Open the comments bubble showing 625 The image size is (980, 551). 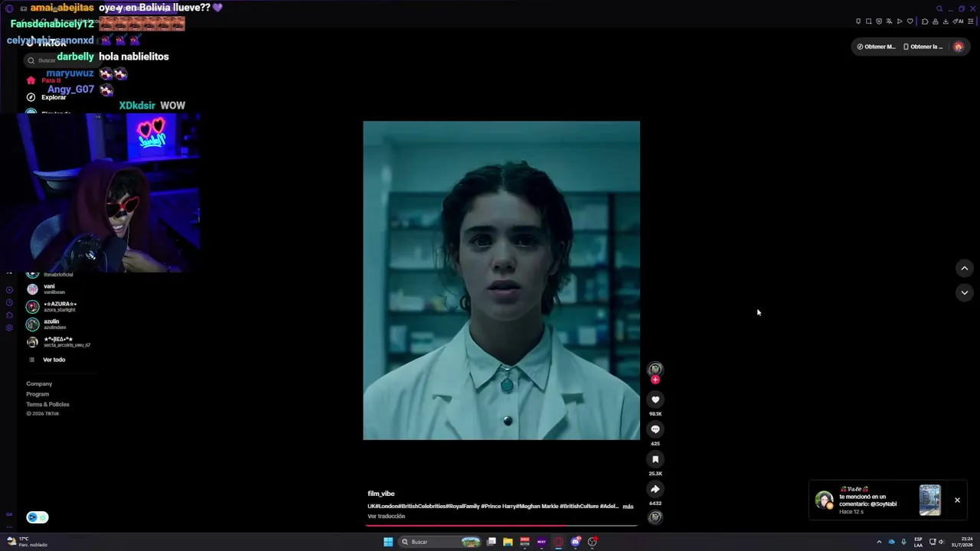[655, 429]
